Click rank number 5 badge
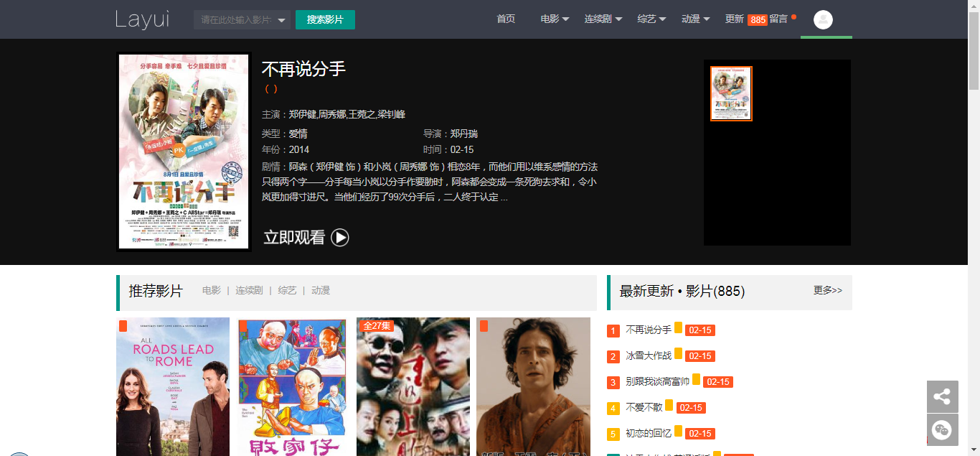980x456 pixels. (x=613, y=434)
